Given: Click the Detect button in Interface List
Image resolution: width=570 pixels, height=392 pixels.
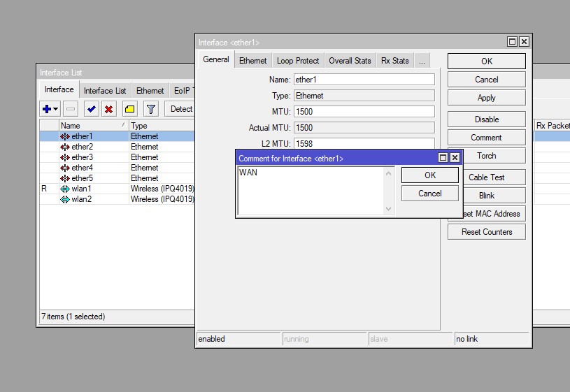Looking at the screenshot, I should coord(181,109).
